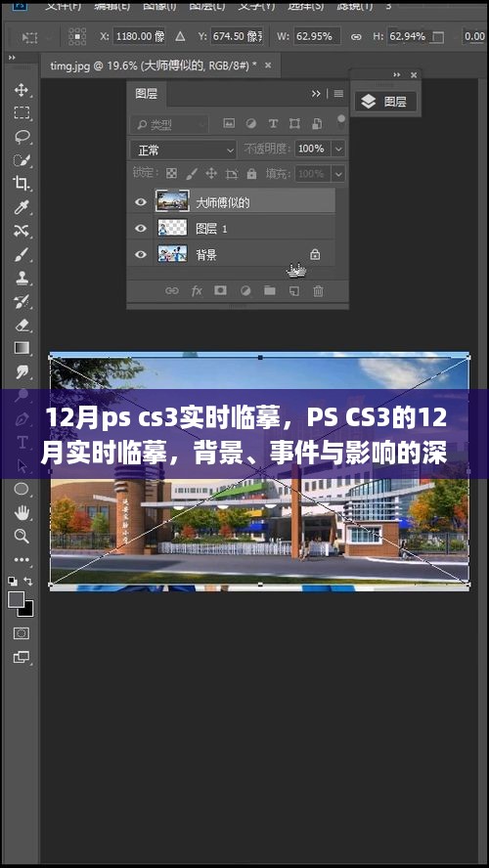Screen dimensions: 489x868
Task: Open the 正常 blend mode dropdown
Action: (184, 150)
